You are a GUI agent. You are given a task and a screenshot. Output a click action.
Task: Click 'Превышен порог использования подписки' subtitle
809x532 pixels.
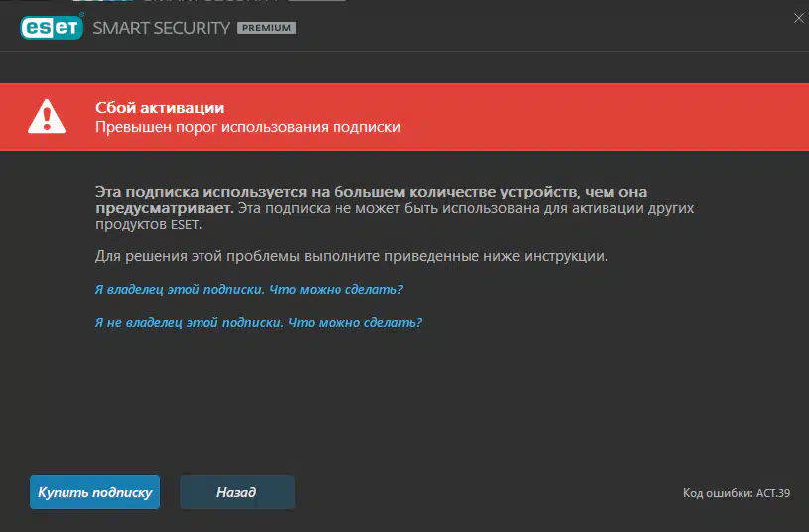[247, 127]
